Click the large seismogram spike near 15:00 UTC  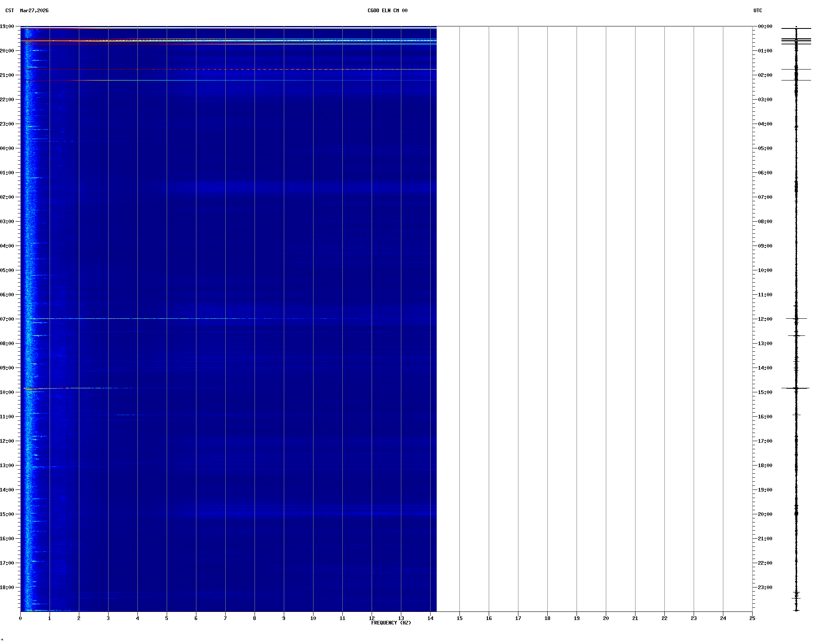(x=796, y=388)
